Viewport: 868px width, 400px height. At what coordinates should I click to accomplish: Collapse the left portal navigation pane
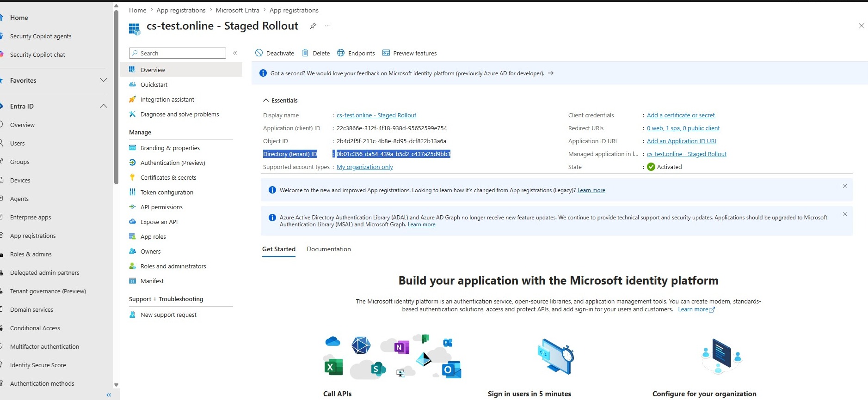109,395
